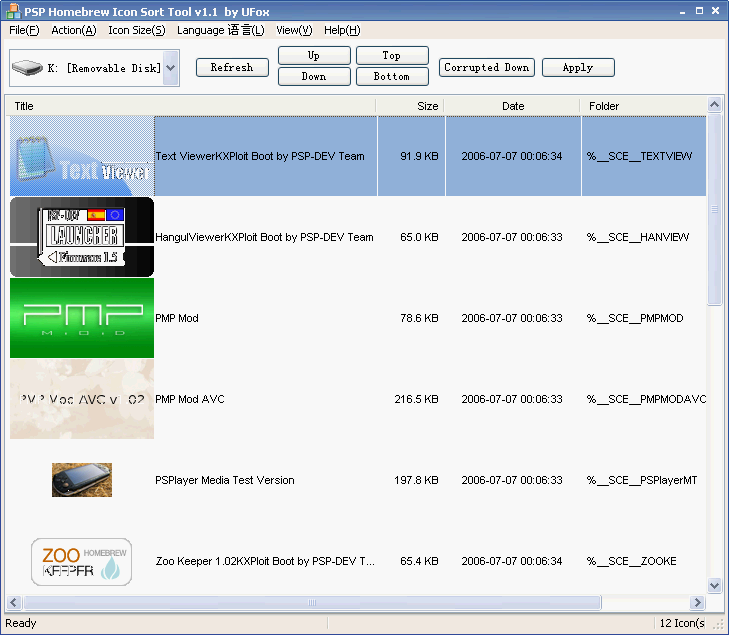729x635 pixels.
Task: Apply the icon order changes
Action: tap(578, 67)
